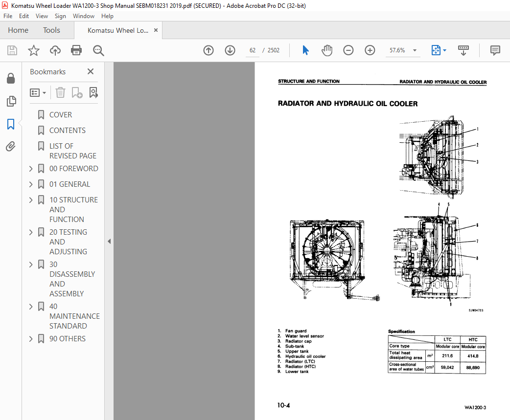The image size is (510, 420).
Task: Zoom in with plus icon
Action: tap(370, 50)
